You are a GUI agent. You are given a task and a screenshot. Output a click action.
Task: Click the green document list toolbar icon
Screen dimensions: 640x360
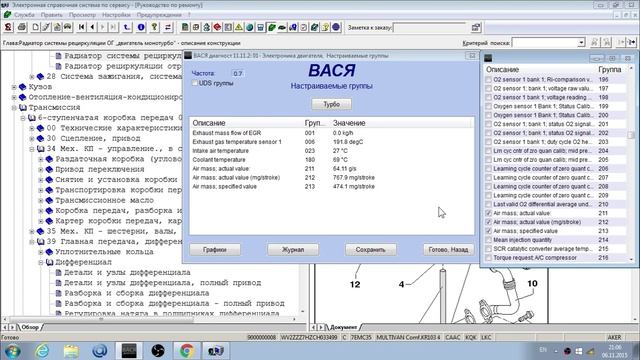point(185,27)
